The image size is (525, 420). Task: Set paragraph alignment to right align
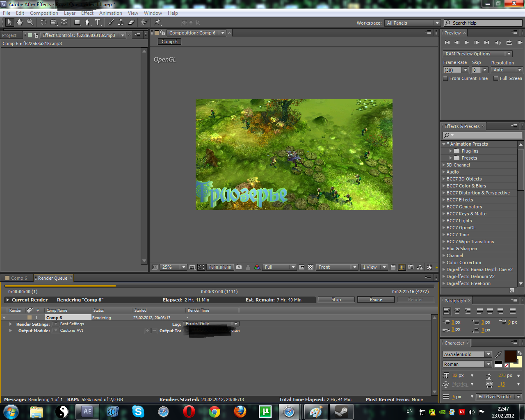[467, 311]
